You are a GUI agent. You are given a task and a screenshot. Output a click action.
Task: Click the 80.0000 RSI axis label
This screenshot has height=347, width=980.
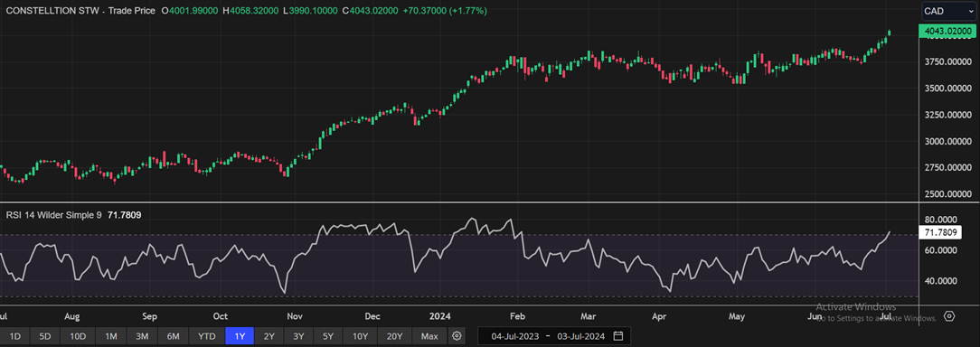click(940, 220)
